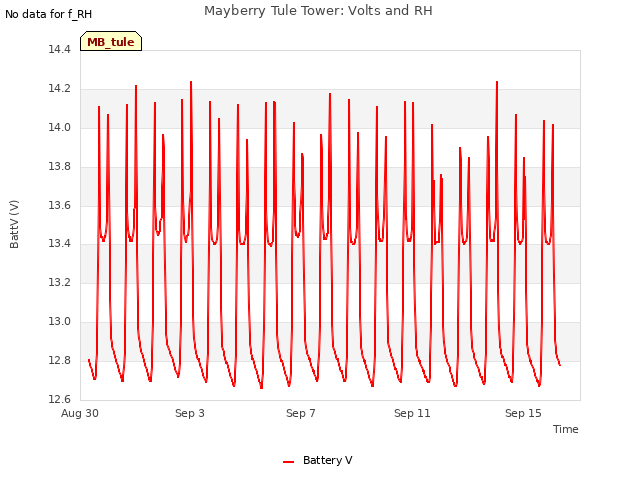Click the Sep 15 x-axis tick label
The height and width of the screenshot is (480, 640).
523,413
